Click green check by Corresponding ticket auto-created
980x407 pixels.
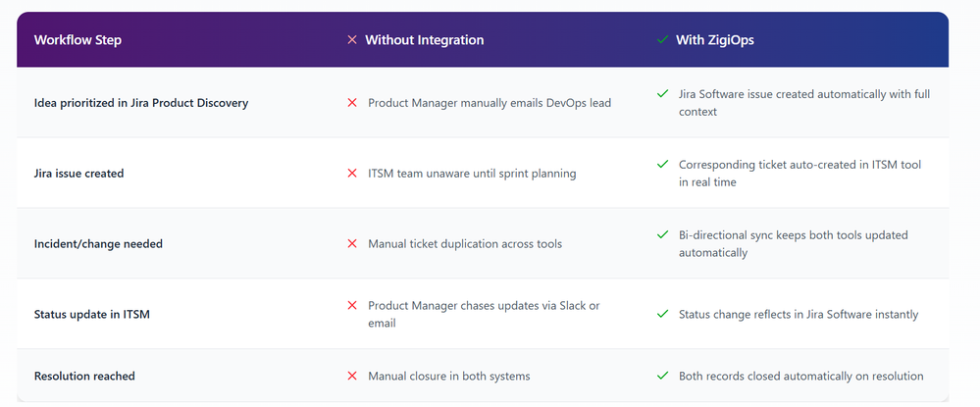[x=663, y=165]
